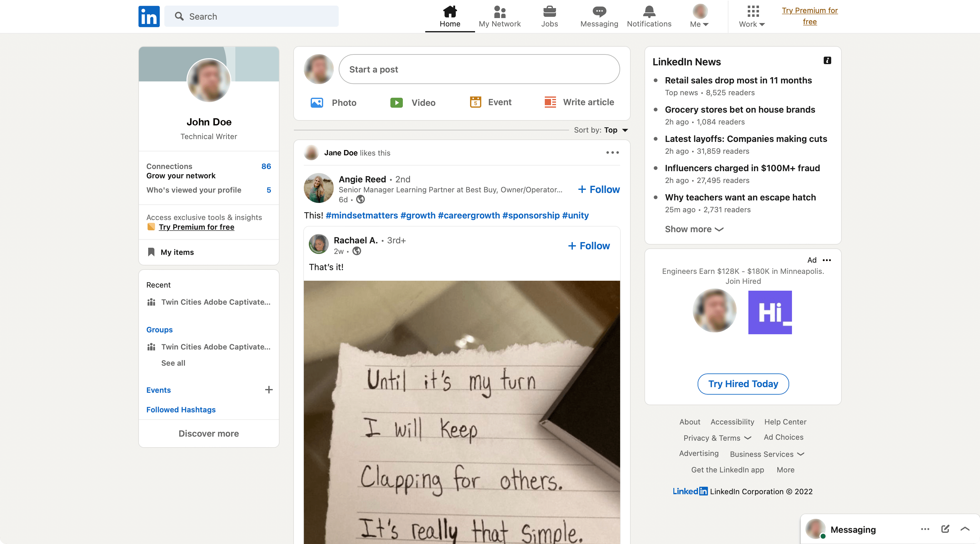Open the Jobs tab
980x544 pixels.
click(x=549, y=16)
